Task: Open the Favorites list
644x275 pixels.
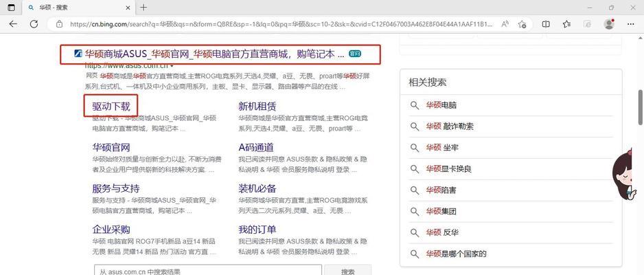Action: (x=567, y=24)
